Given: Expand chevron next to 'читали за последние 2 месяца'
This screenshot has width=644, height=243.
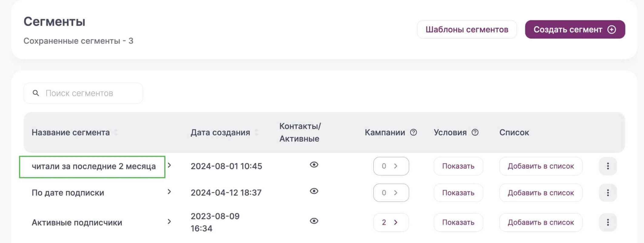Looking at the screenshot, I should [x=169, y=165].
